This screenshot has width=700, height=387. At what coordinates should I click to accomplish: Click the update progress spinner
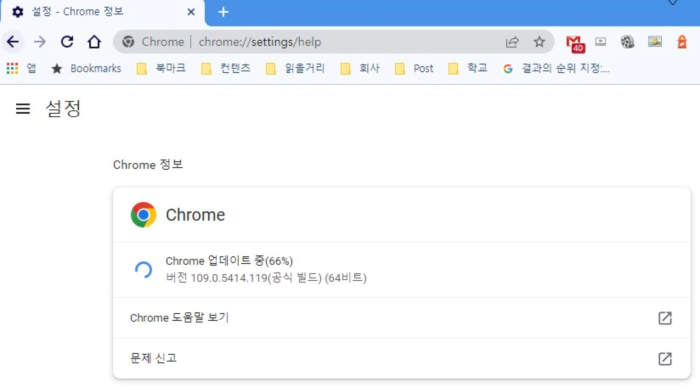click(143, 270)
